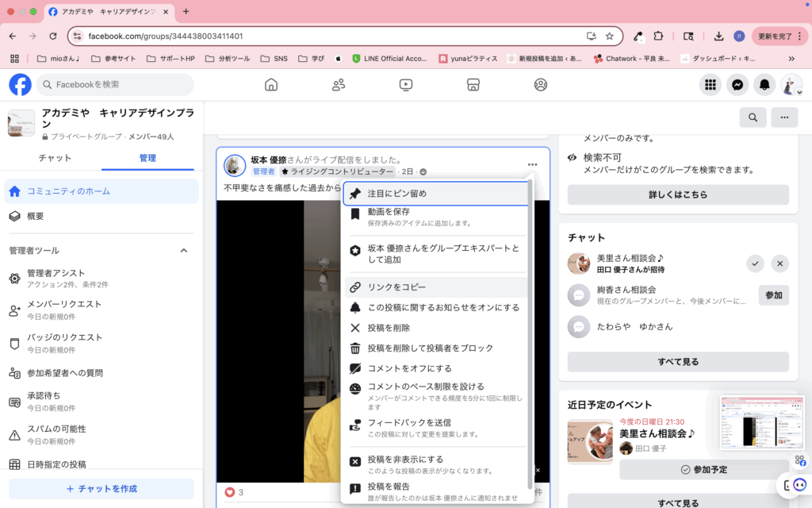Viewport: 812px width, 508px height.
Task: Open the Friends icon in top navigation
Action: click(338, 84)
